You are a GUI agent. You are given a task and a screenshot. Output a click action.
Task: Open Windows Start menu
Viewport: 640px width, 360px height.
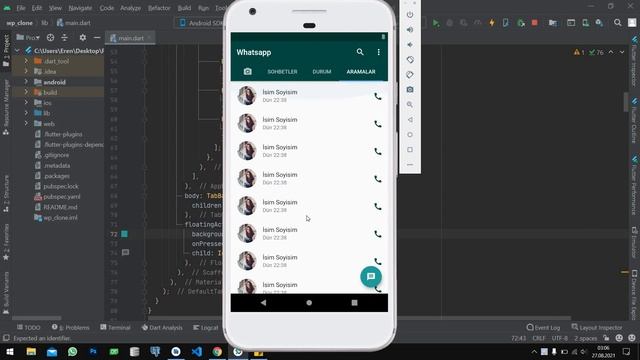coord(9,352)
